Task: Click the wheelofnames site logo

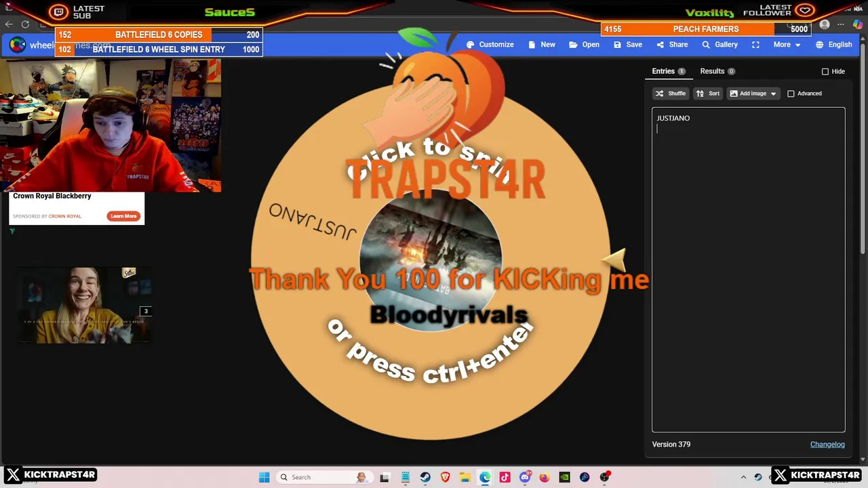Action: click(x=18, y=45)
